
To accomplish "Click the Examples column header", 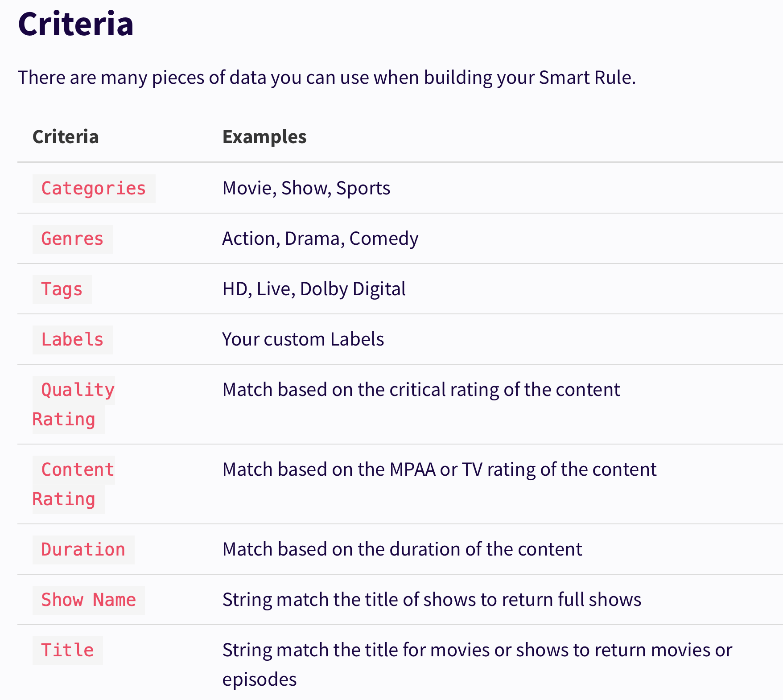I will coord(264,137).
